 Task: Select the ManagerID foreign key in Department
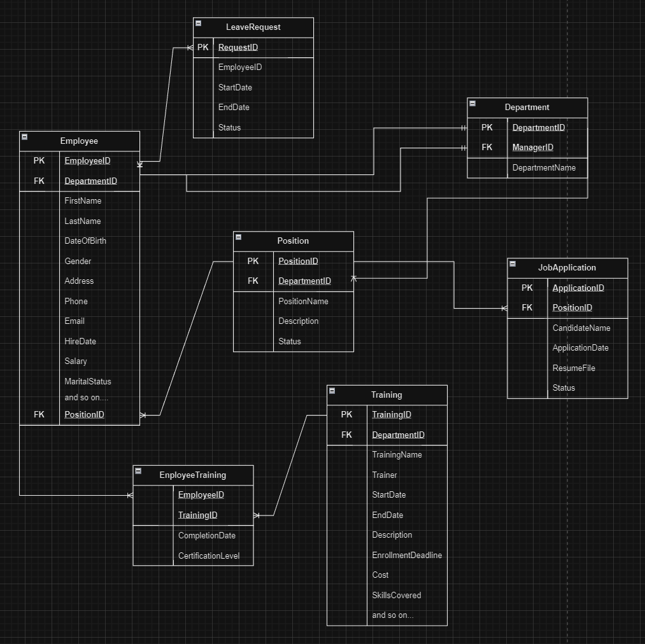coord(532,147)
